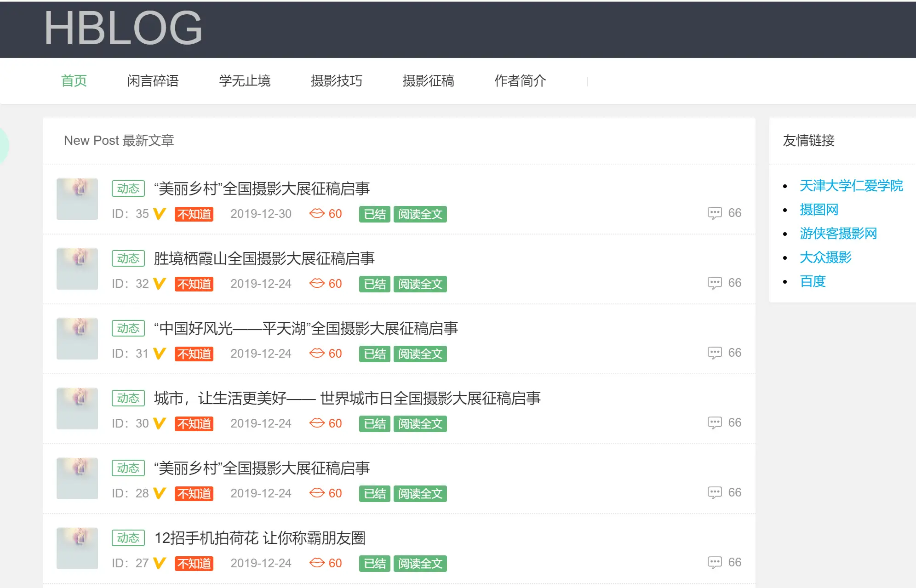The height and width of the screenshot is (588, 916).
Task: Open the 摄影技巧 navigation menu
Action: coord(336,81)
